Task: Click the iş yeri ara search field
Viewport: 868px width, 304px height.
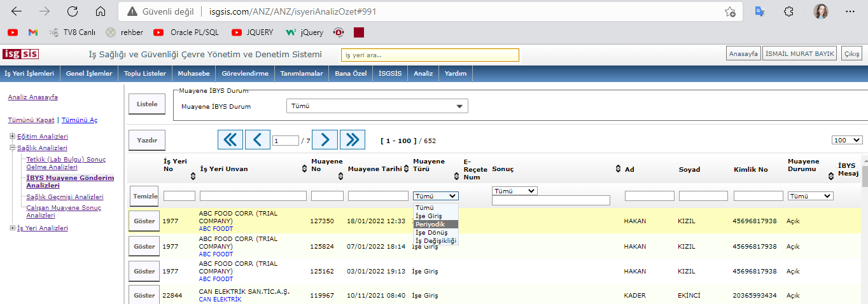Action: (x=430, y=55)
